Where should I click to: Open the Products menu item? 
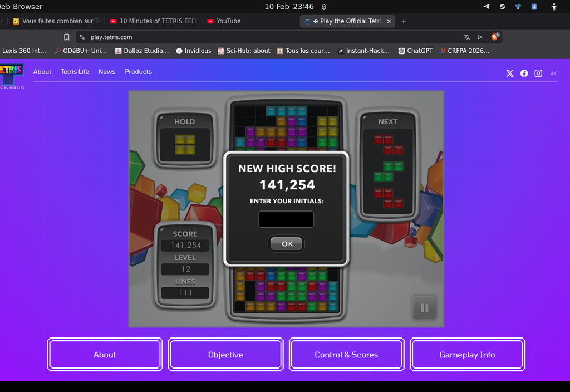tap(138, 72)
